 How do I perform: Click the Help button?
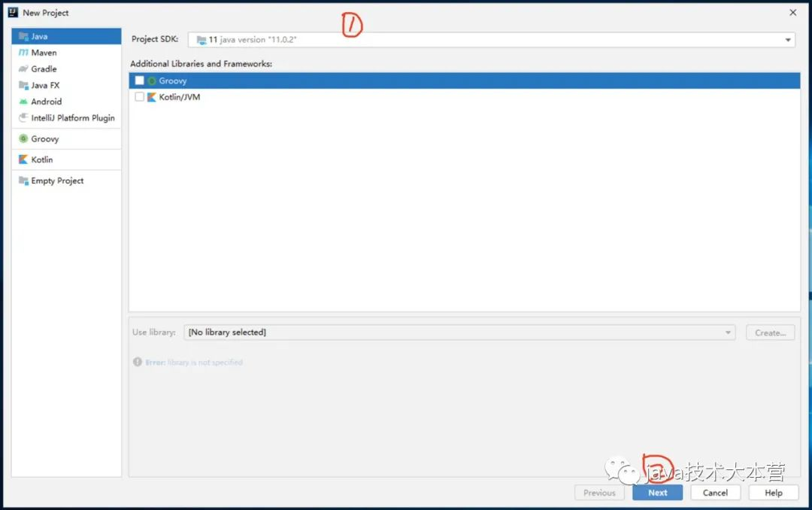tap(774, 493)
